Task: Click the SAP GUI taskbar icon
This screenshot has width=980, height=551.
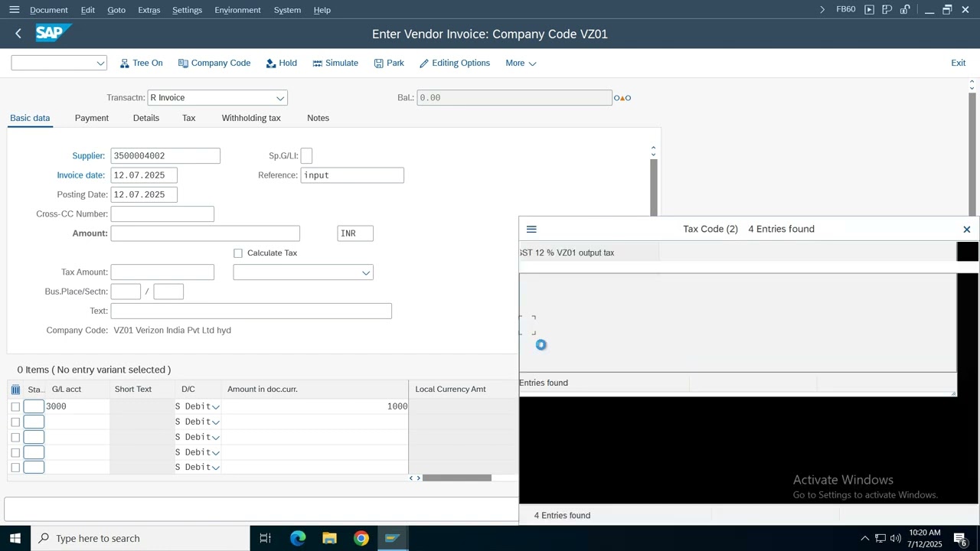Action: (392, 538)
